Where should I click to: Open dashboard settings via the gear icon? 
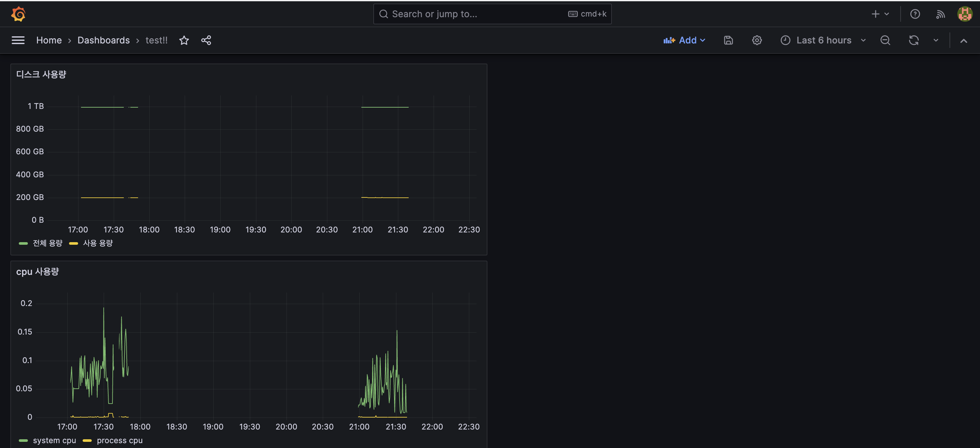[757, 40]
